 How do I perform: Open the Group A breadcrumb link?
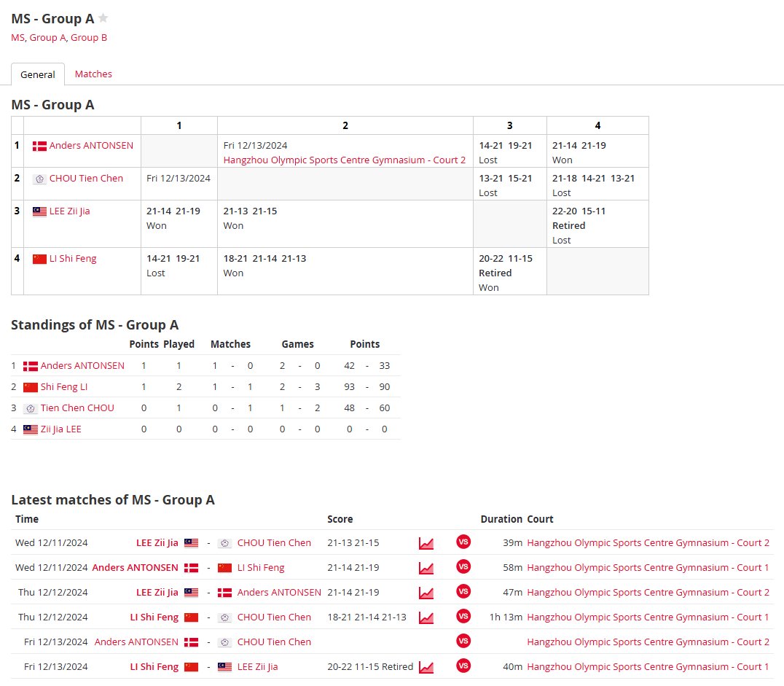point(48,37)
